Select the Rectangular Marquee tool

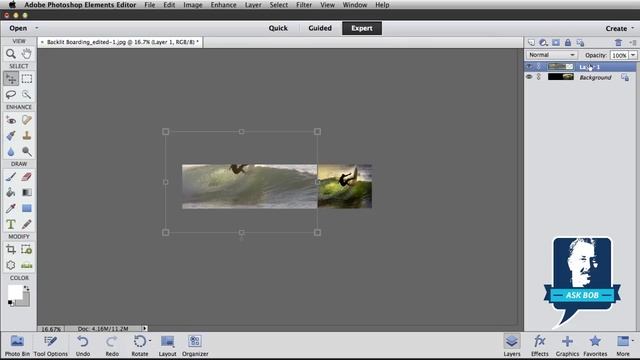(x=27, y=78)
